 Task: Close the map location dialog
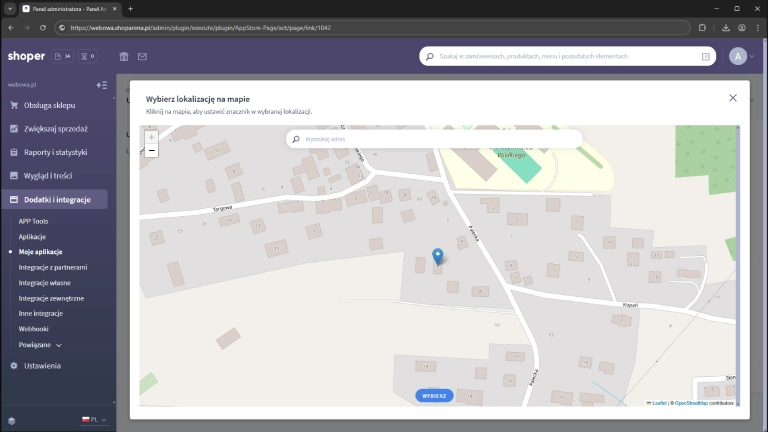click(x=733, y=98)
